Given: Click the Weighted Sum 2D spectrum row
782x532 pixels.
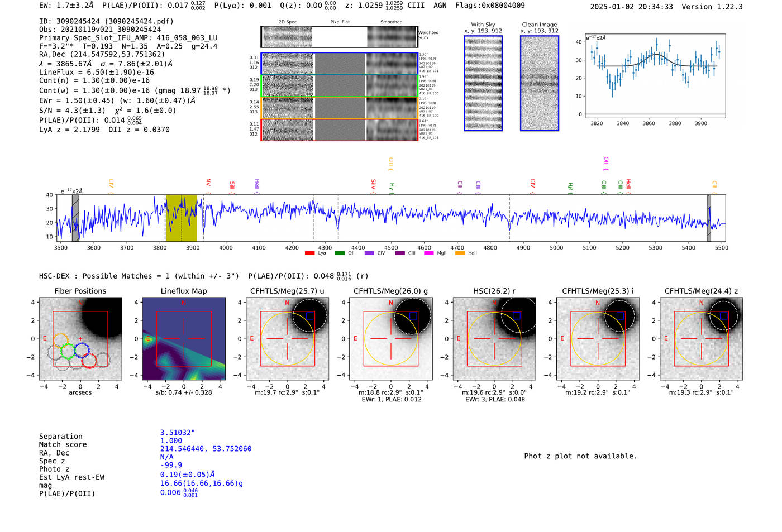Looking at the screenshot, I should 340,37.
